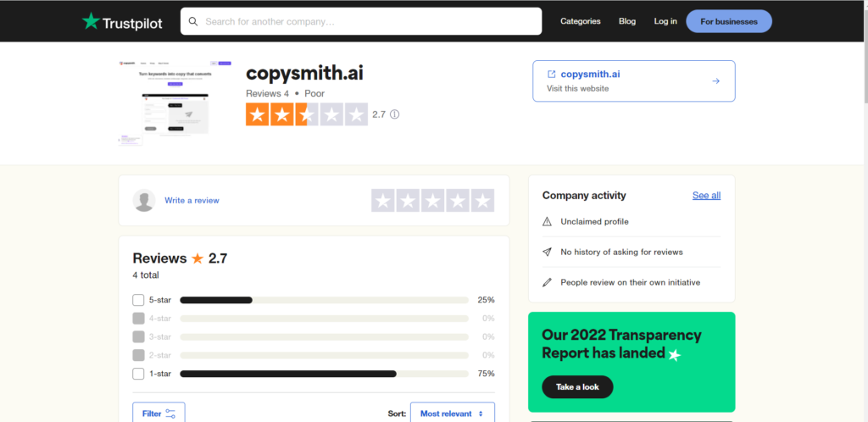The height and width of the screenshot is (422, 868).
Task: Click the arrow icon in Visit this website card
Action: (715, 81)
